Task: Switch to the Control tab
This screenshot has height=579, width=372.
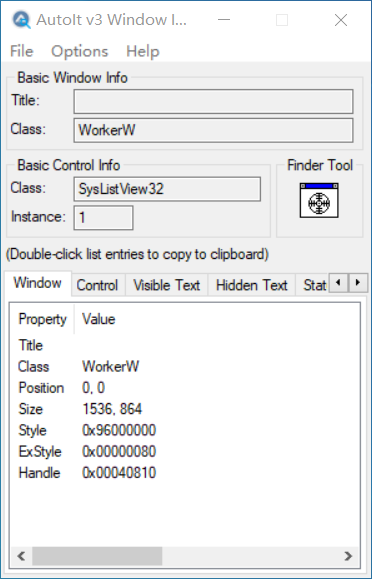Action: click(x=97, y=285)
